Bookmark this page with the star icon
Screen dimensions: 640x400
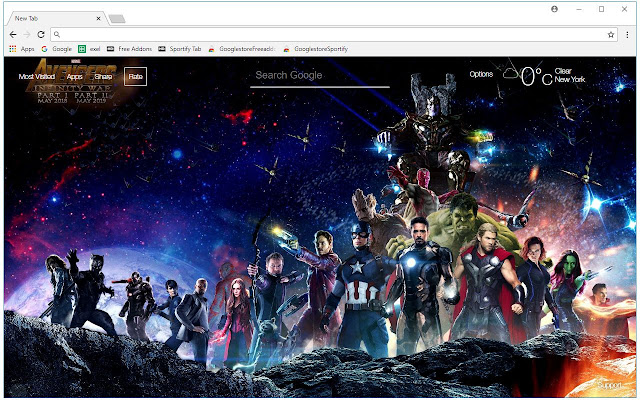(611, 35)
